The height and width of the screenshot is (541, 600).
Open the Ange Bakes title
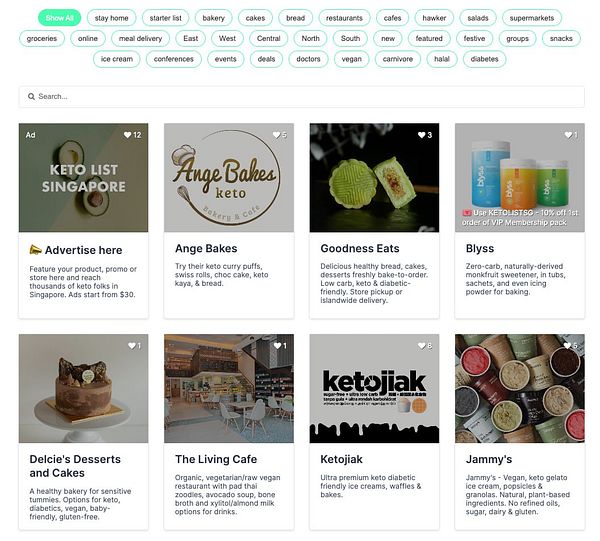pos(206,249)
